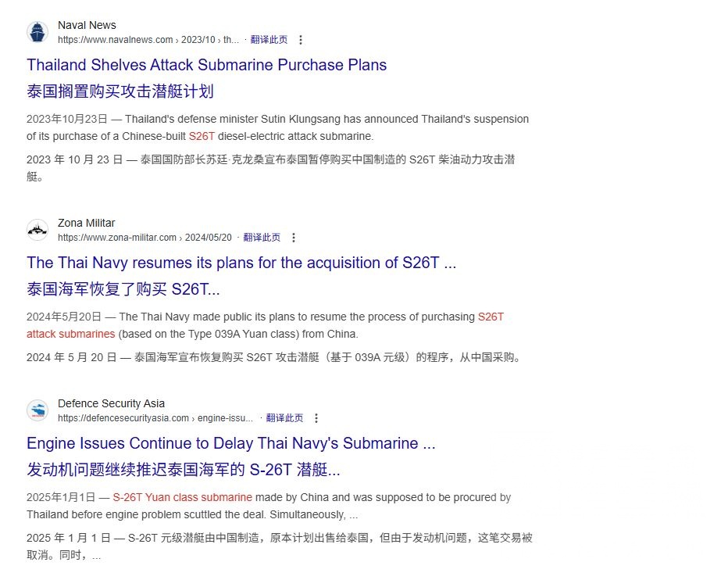
Task: Open 'Thailand Shelves Attack Submarine Purchase Plans' result
Action: pyautogui.click(x=207, y=65)
